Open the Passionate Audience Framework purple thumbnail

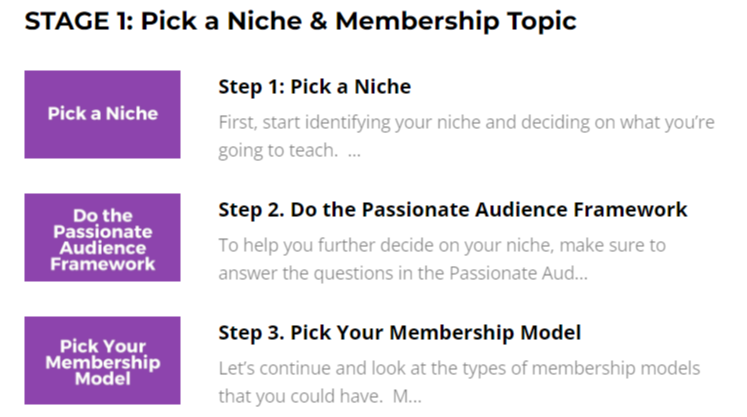click(x=102, y=238)
